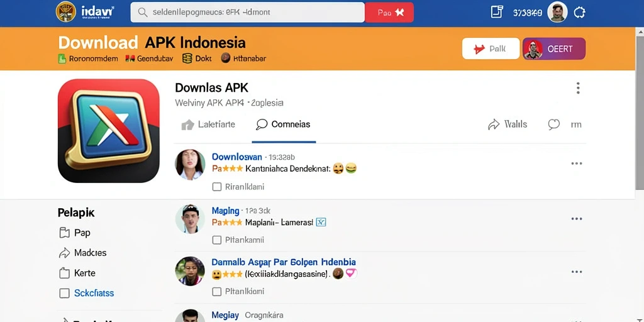
Task: Open the Pap item in Pelapik sidebar
Action: point(75,233)
